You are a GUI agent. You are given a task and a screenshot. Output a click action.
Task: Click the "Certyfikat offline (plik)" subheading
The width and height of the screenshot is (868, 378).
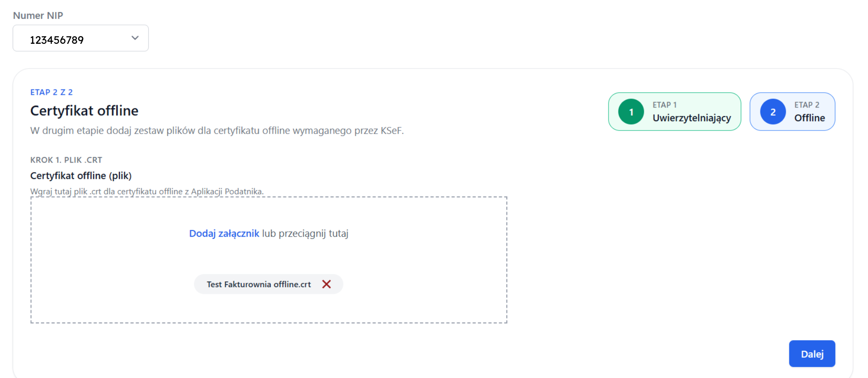tap(81, 176)
